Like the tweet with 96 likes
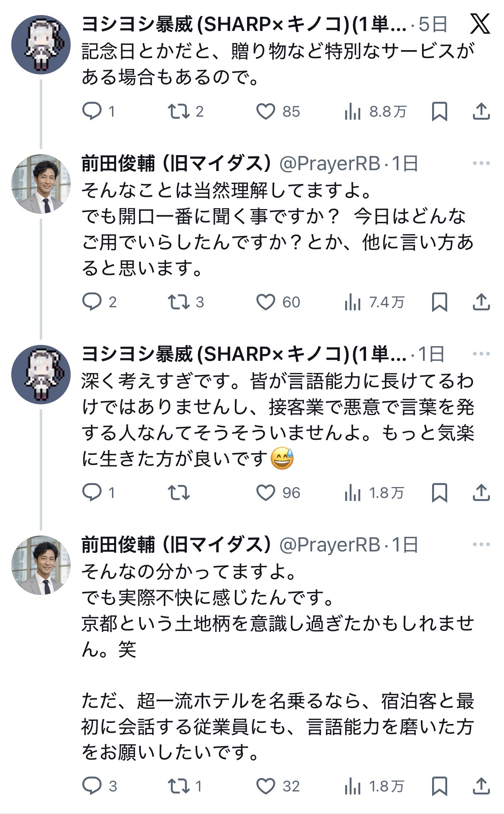The height and width of the screenshot is (814, 504). tap(266, 492)
